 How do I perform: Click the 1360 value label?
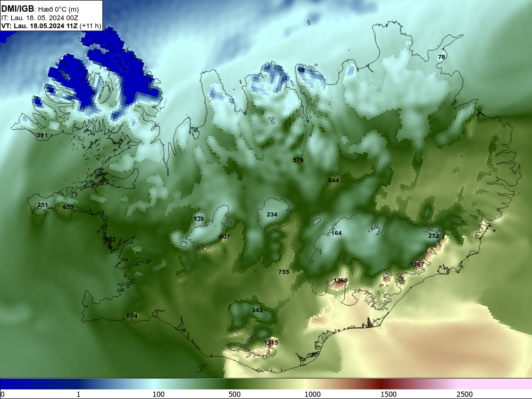click(340, 280)
